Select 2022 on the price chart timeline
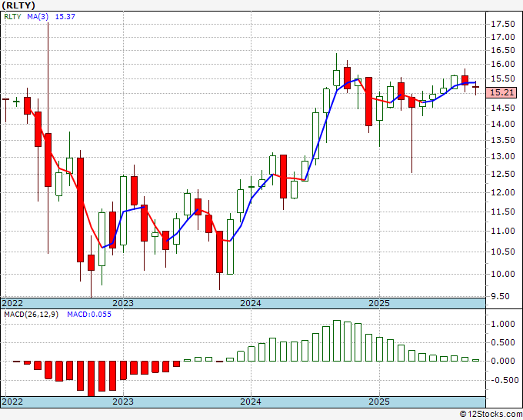 [x=12, y=303]
